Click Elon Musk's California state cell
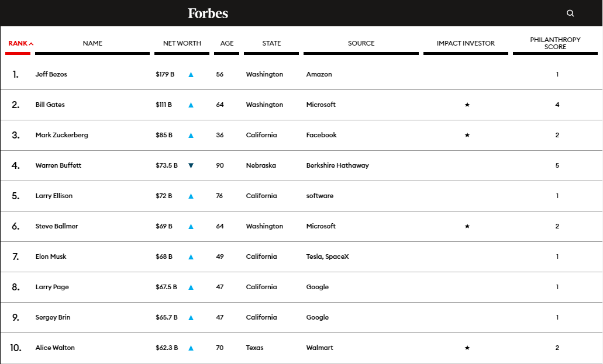603x364 pixels. [x=261, y=256]
